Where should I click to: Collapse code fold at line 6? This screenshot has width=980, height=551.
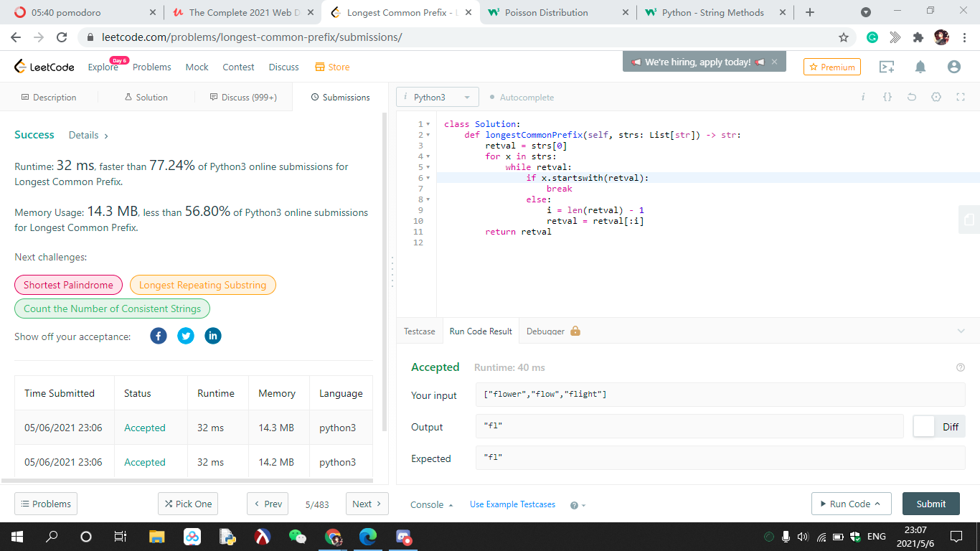coord(428,178)
